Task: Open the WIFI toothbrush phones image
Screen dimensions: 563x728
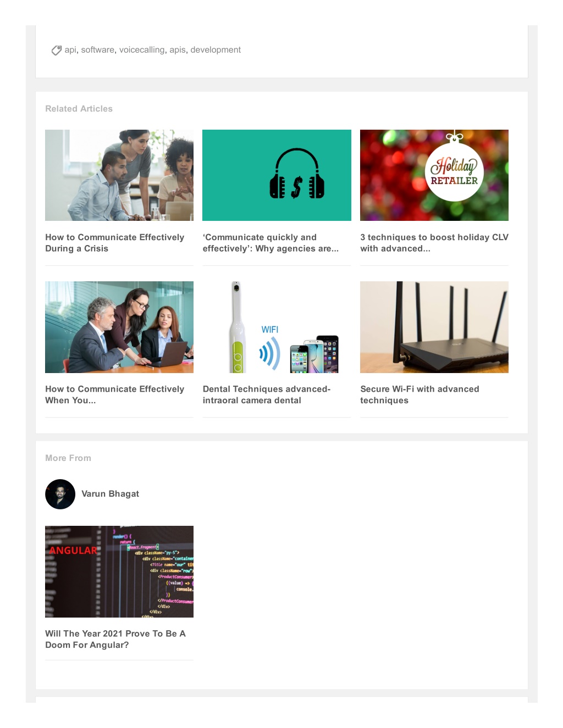Action: [277, 327]
